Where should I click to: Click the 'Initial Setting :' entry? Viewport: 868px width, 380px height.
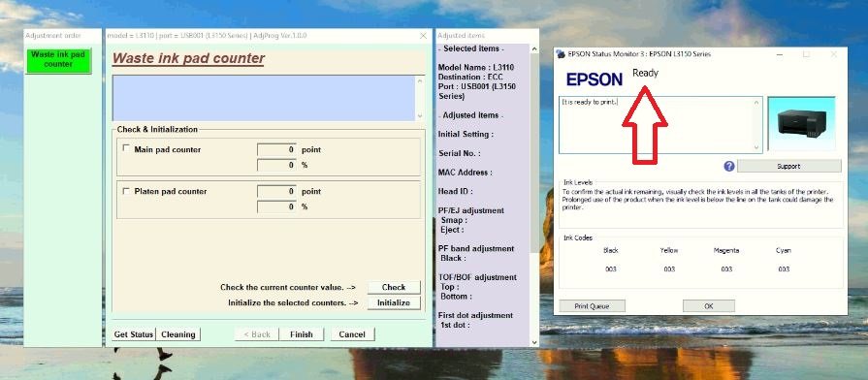466,135
